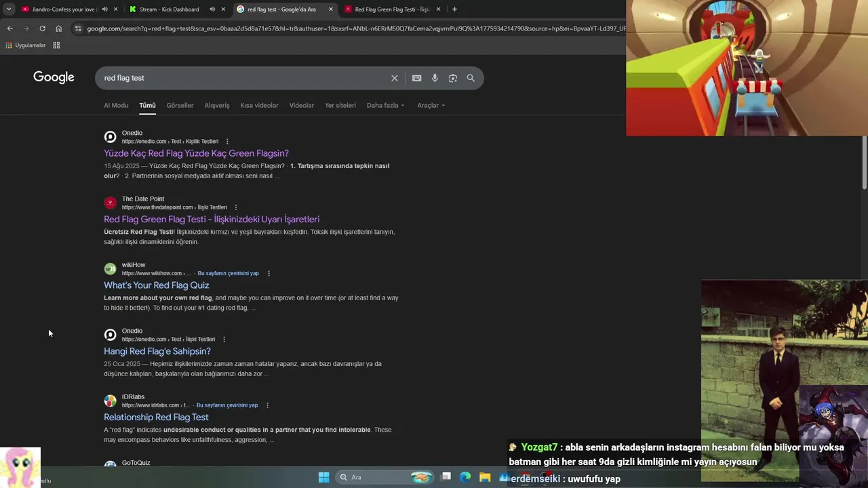Open Yüzde Kaç Red Flag Yüzde Kaç Green Flagsin link

click(x=196, y=153)
